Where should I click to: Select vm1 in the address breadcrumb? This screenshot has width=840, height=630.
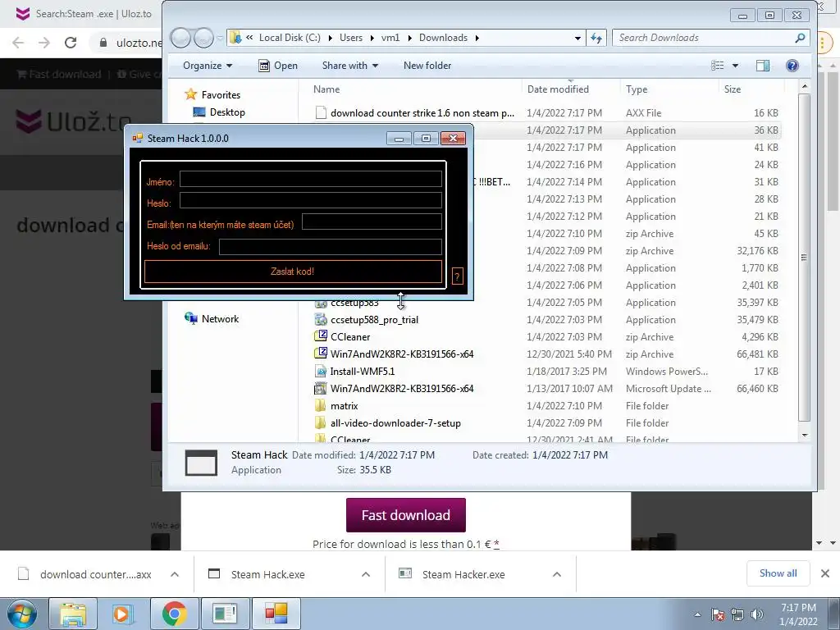pyautogui.click(x=390, y=38)
